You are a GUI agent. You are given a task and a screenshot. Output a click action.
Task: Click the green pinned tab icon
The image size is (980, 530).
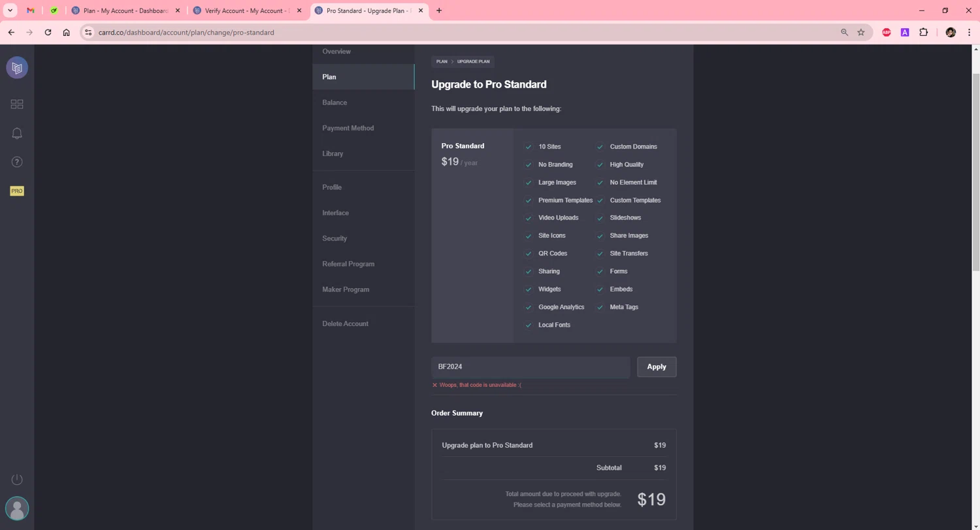pyautogui.click(x=54, y=10)
